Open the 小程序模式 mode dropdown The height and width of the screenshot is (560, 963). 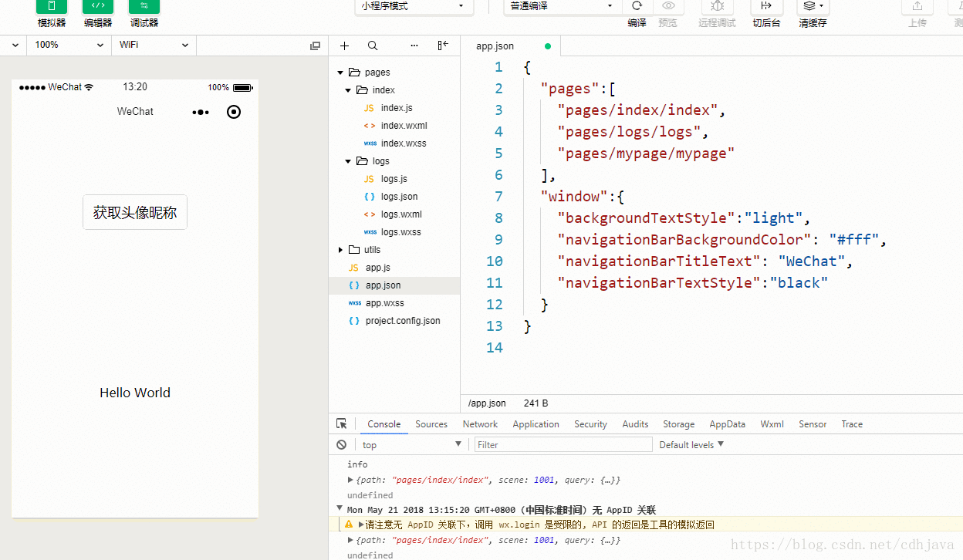(414, 6)
